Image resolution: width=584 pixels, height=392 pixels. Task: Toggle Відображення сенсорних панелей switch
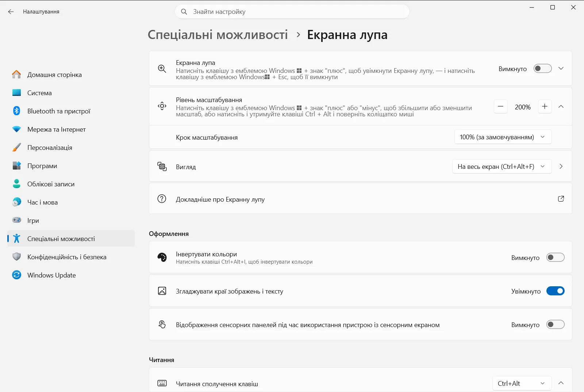point(555,325)
